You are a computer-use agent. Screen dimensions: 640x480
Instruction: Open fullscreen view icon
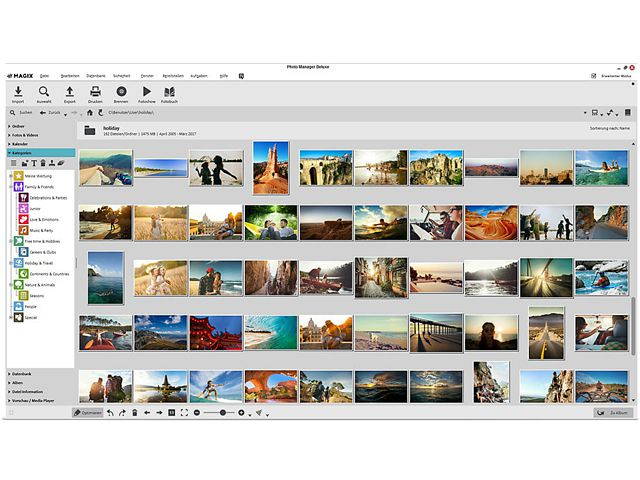coord(184,413)
